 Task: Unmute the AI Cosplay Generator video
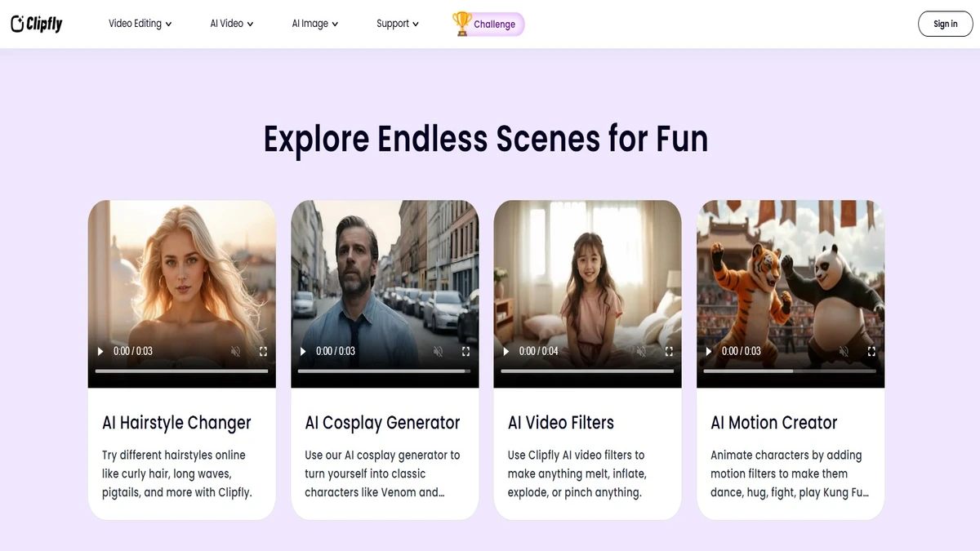tap(438, 351)
